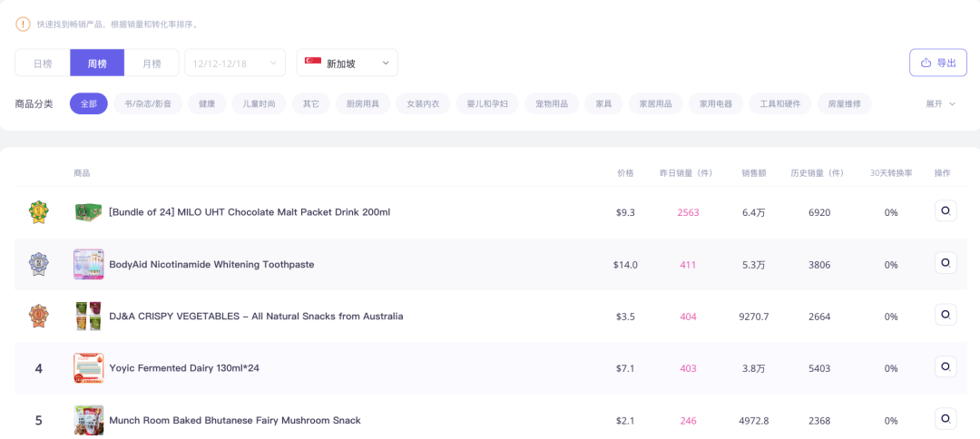Open DJ&A CRISPY VEGETABLES product title
Screen dimensions: 980x439
256,316
